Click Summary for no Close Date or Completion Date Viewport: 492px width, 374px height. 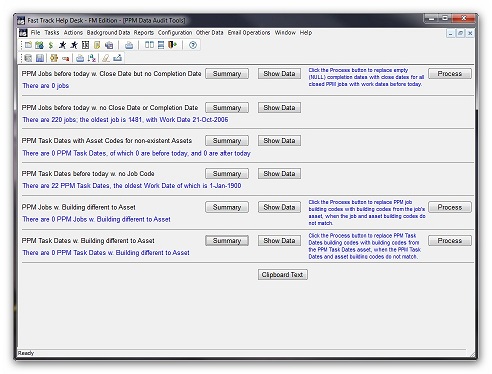227,108
